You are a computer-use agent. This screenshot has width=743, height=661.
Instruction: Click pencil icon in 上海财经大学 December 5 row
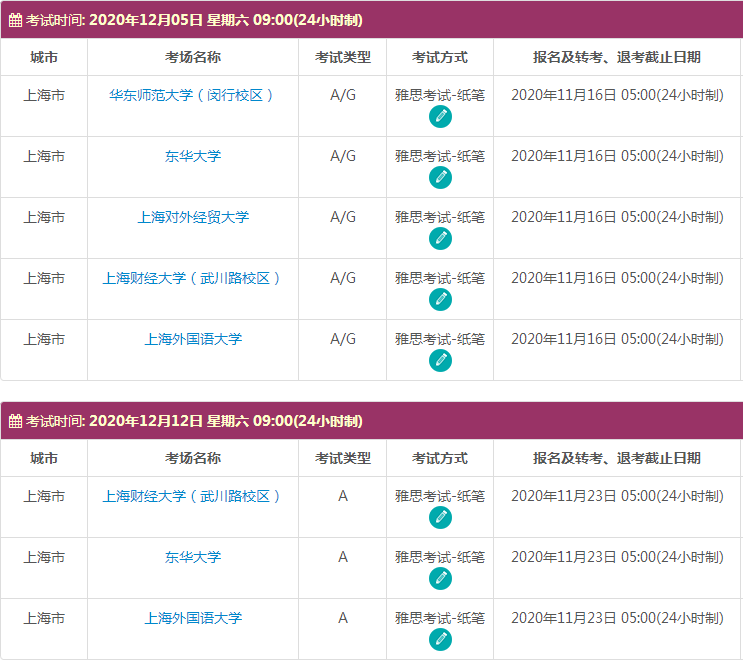click(x=440, y=299)
